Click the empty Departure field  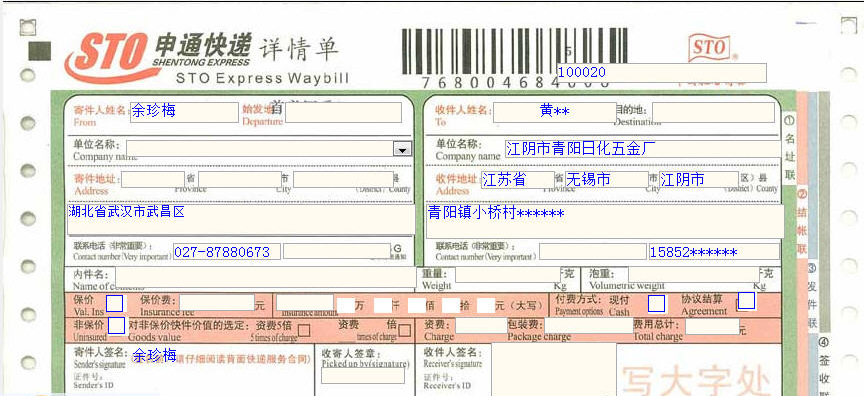[343, 112]
